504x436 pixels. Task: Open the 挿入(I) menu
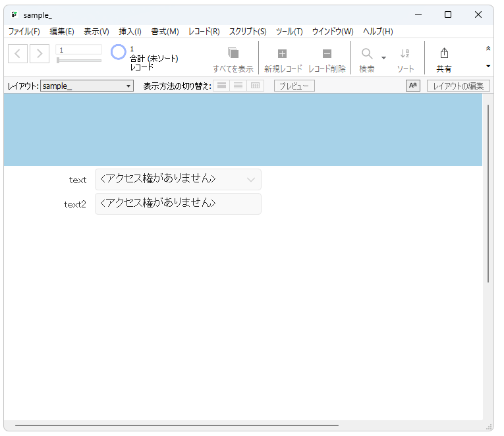[x=130, y=32]
